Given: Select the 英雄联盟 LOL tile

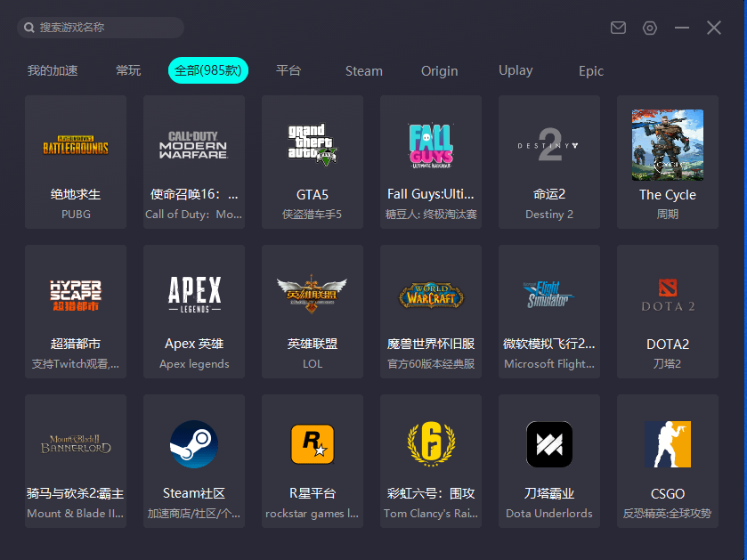Looking at the screenshot, I should click(x=312, y=295).
